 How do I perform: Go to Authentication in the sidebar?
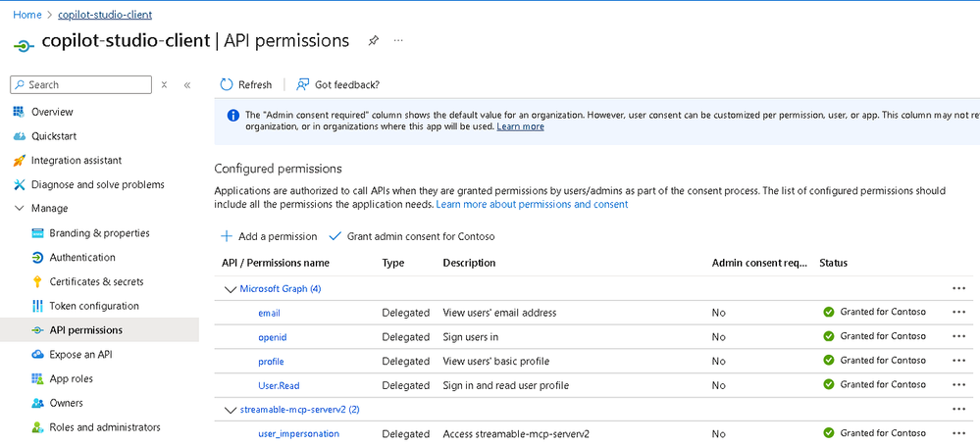[82, 258]
